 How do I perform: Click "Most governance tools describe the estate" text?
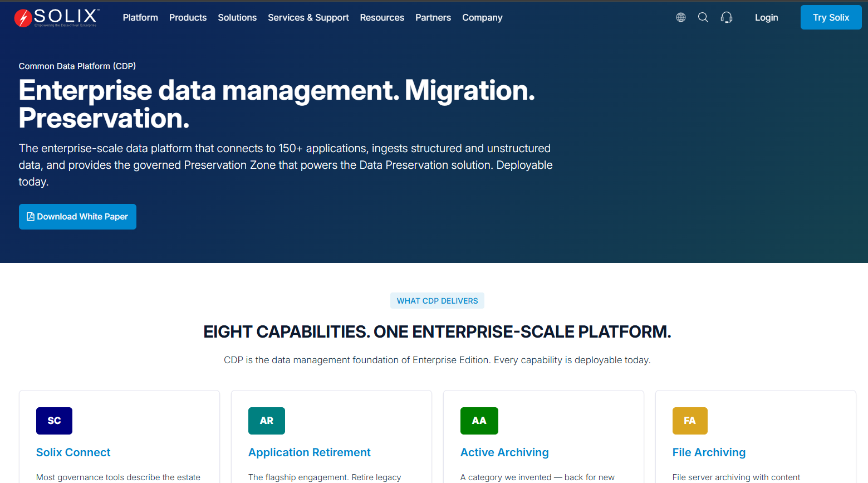(x=118, y=477)
